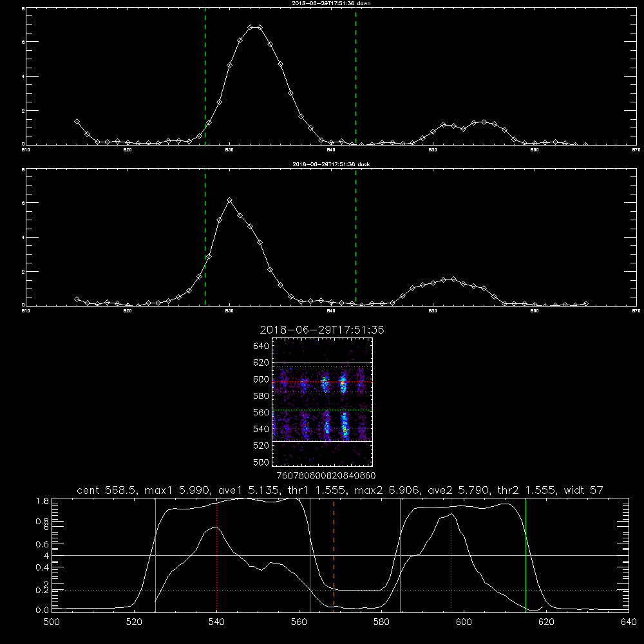This screenshot has width=644, height=644.
Task: Click the 0.6 label on bottom plot y-axis
Action: tap(43, 545)
